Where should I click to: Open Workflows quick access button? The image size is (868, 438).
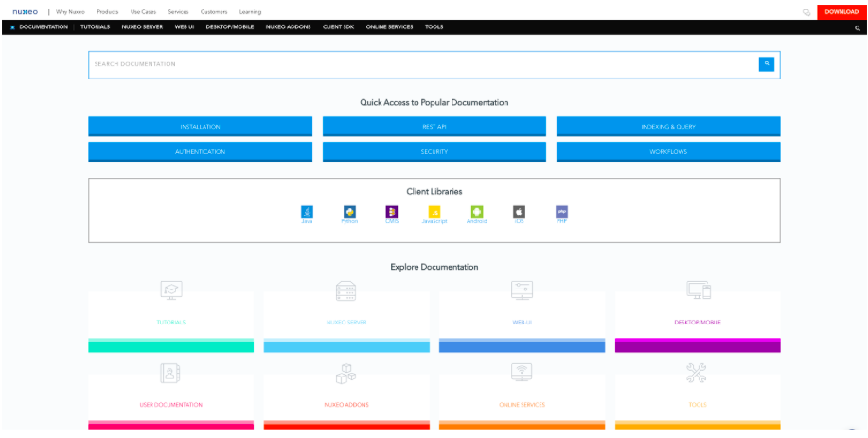point(668,152)
